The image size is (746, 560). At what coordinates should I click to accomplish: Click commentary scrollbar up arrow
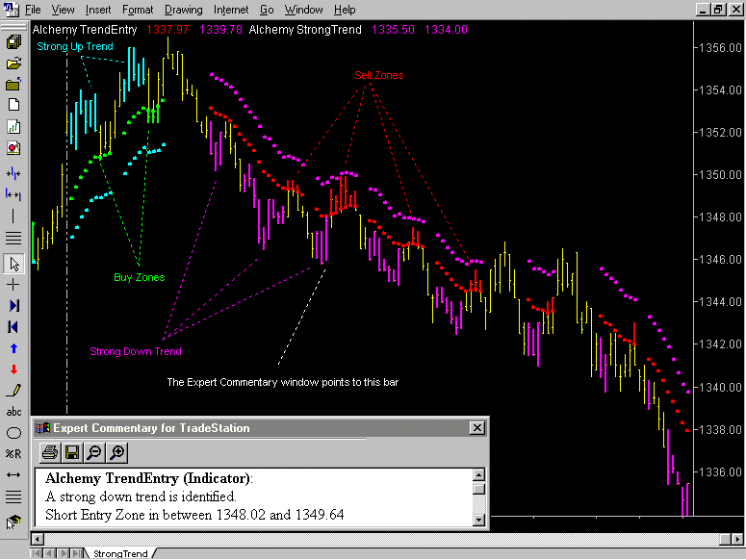479,474
